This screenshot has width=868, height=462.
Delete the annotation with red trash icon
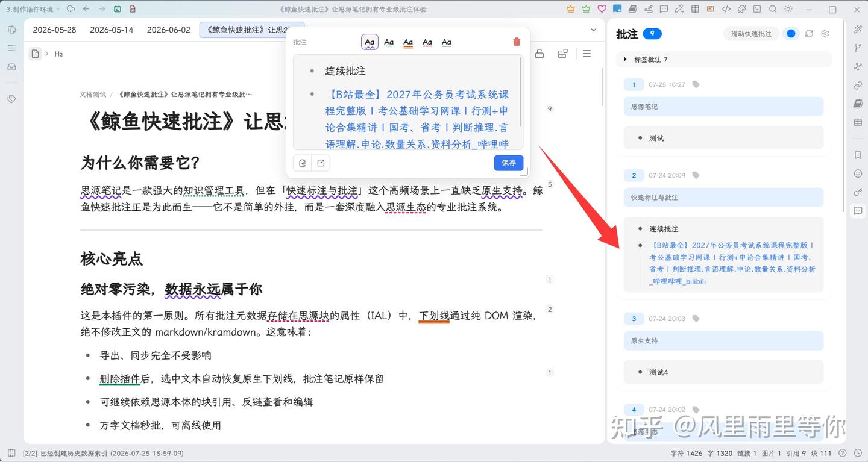tap(516, 42)
